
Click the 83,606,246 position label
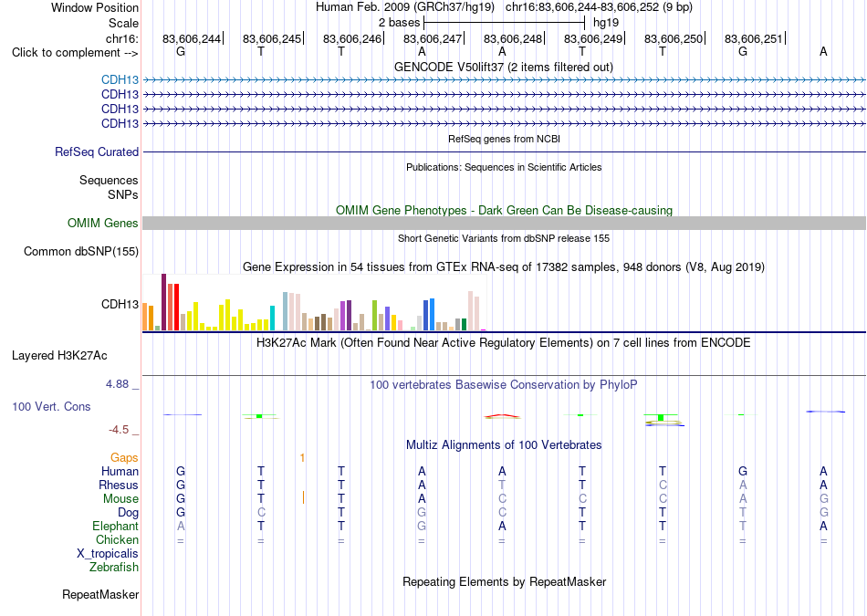[352, 38]
